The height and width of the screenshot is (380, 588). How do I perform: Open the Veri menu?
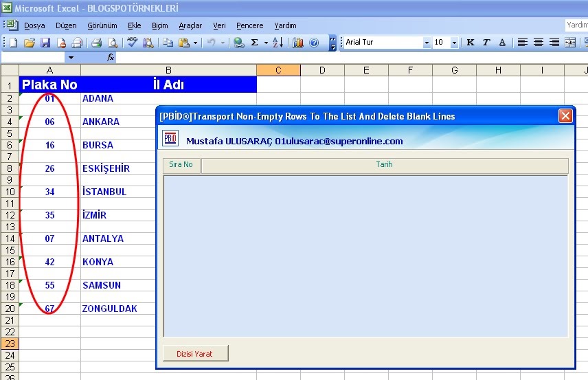pos(219,25)
